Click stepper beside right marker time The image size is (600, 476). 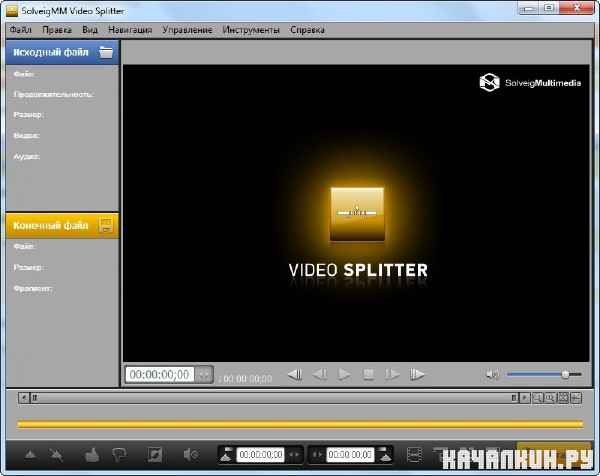tap(317, 455)
